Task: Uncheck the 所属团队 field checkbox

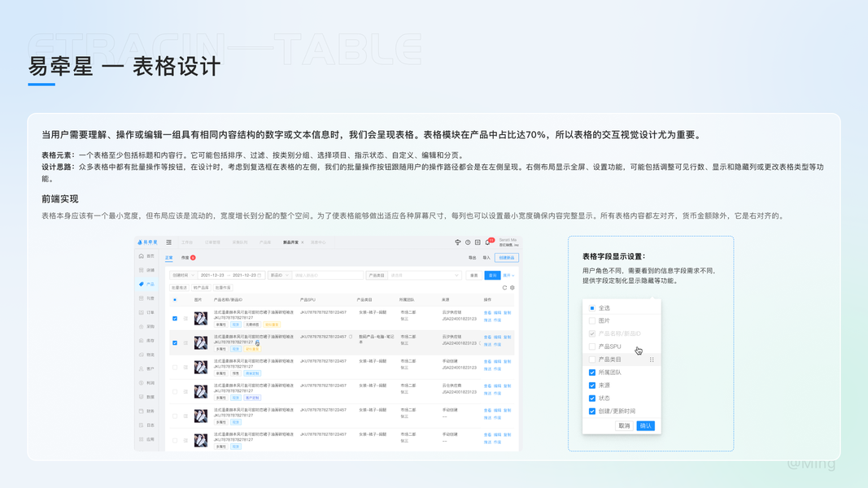Action: [591, 373]
